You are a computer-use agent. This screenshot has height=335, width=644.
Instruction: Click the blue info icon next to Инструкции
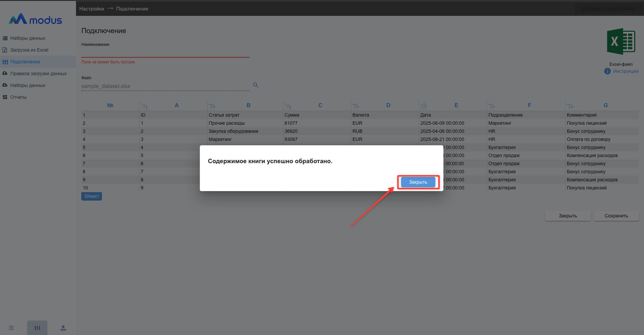pos(607,71)
